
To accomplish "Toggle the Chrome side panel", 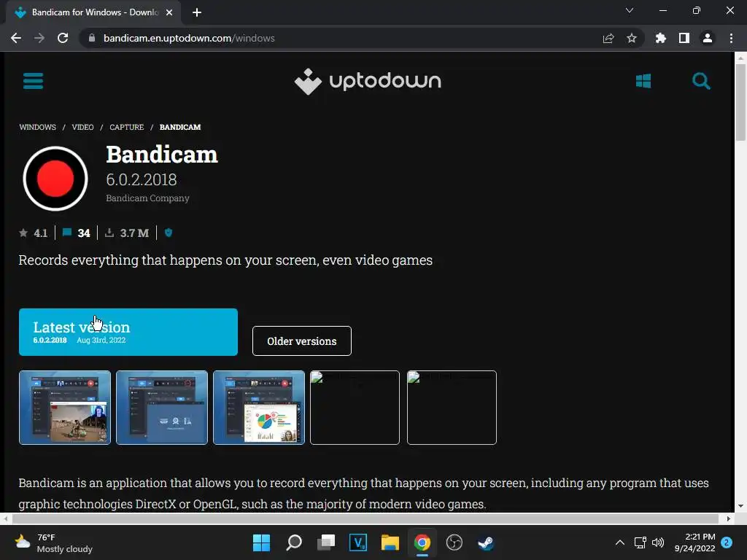I will click(684, 38).
